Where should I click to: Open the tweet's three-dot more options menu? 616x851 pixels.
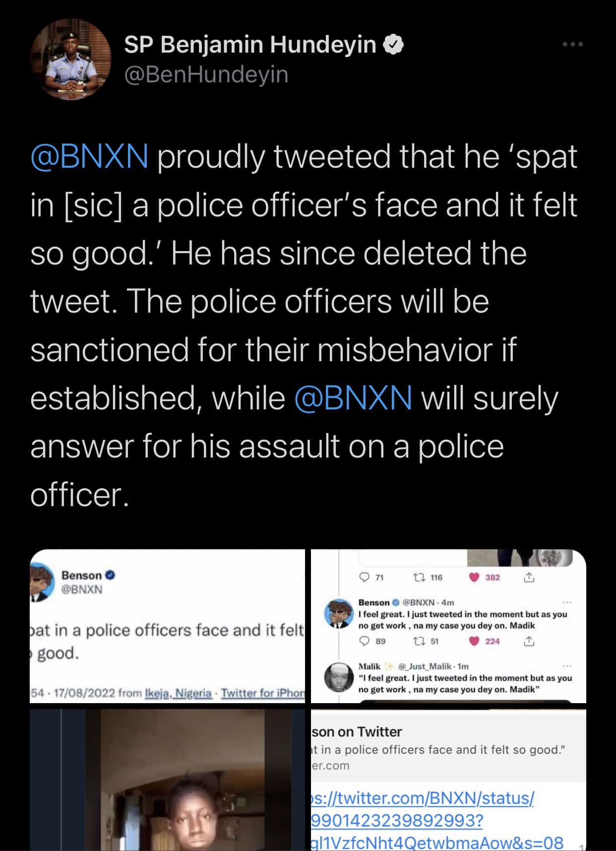(x=572, y=45)
